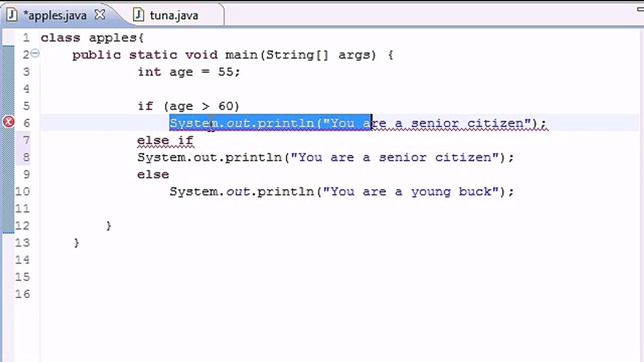This screenshot has height=362, width=644.
Task: Click the Java file icon on apples.java tab
Action: click(12, 15)
